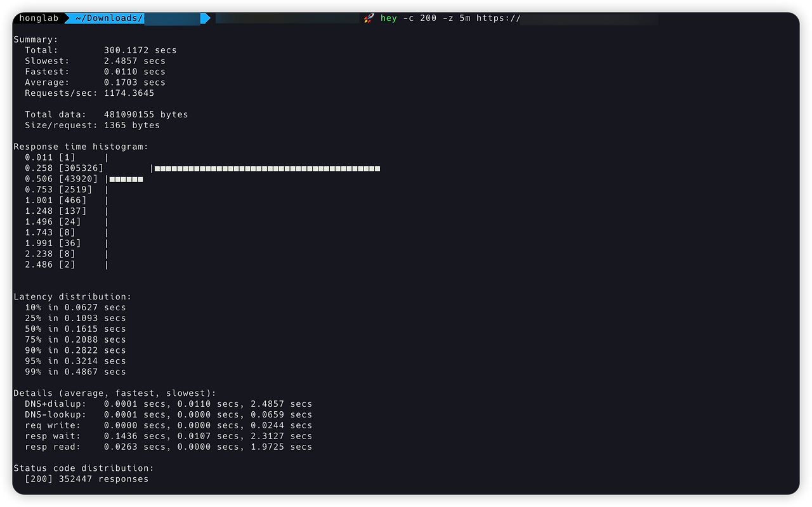
Task: Select the honglab hostname segment
Action: coord(39,18)
